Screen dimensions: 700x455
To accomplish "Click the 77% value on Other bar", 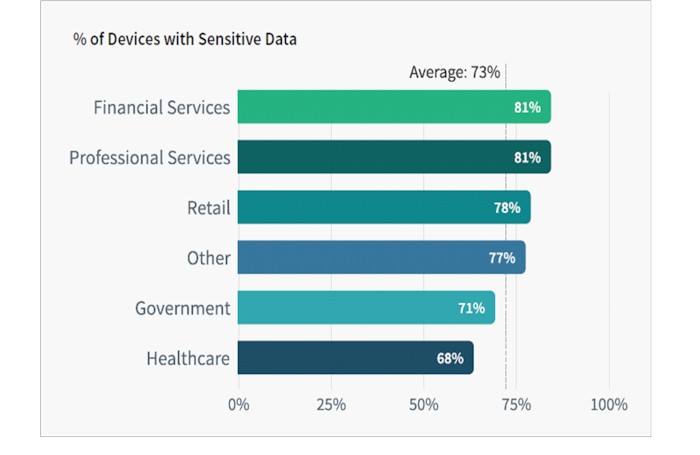I will tap(502, 258).
